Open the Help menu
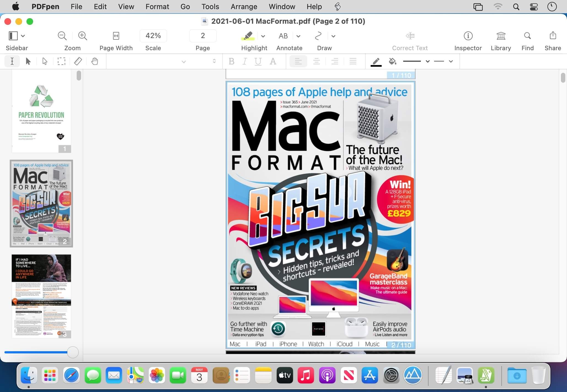Image resolution: width=567 pixels, height=392 pixels. [x=314, y=7]
